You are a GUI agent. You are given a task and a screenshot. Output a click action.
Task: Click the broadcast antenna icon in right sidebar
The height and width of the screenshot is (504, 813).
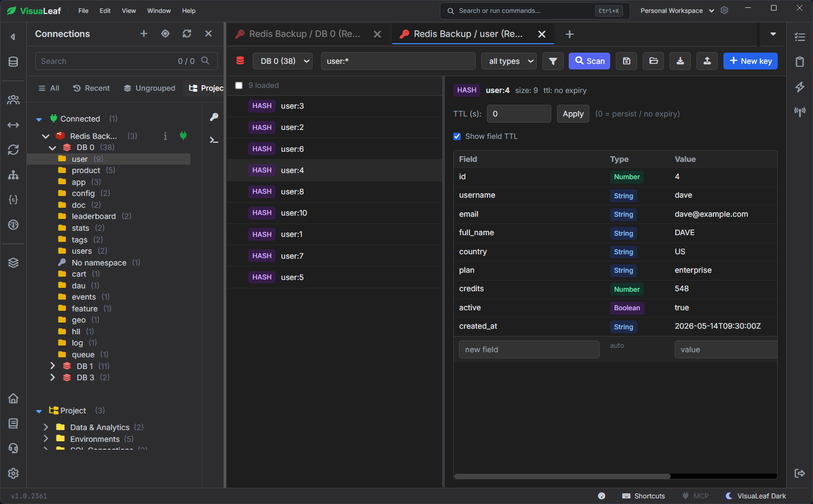pos(800,112)
